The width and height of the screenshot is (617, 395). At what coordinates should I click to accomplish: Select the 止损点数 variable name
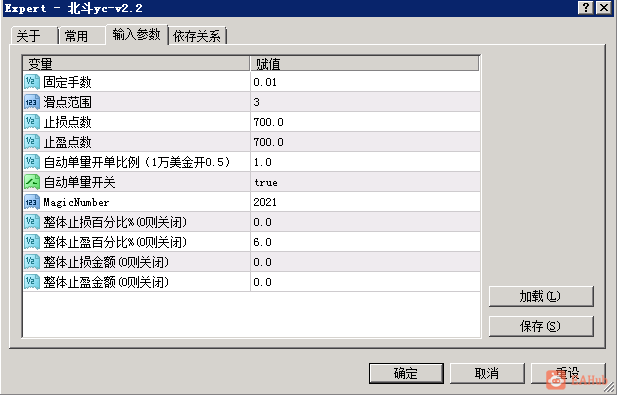tap(67, 122)
